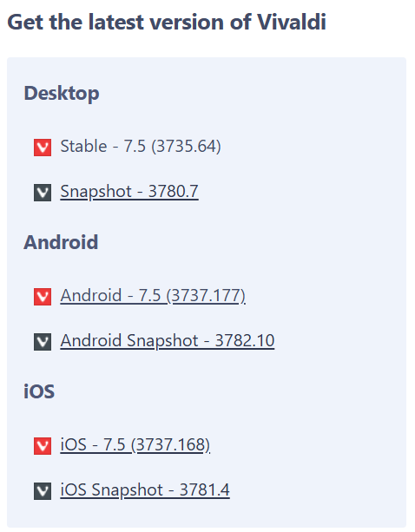Click the dark icon beside Android Snapshot
The width and height of the screenshot is (415, 532).
click(43, 342)
